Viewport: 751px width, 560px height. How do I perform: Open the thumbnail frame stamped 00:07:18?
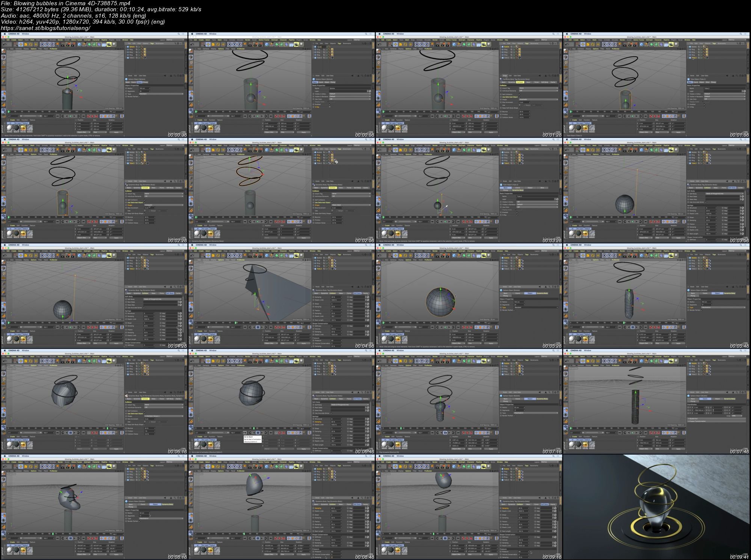coord(469,402)
